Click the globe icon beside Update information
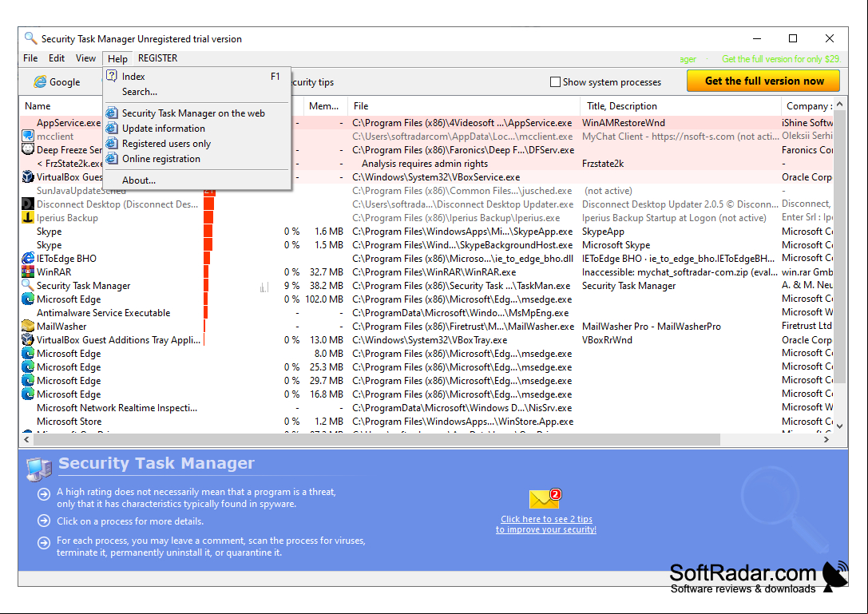This screenshot has height=614, width=868. [x=112, y=129]
